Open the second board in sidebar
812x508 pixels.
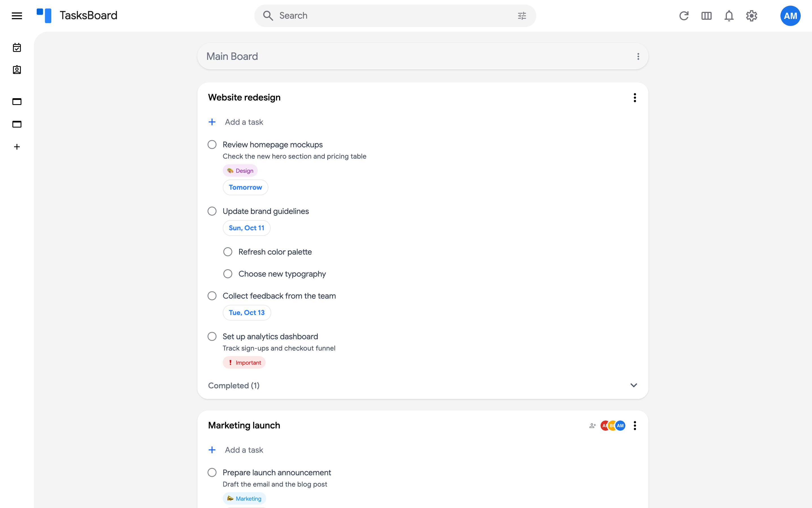point(17,124)
